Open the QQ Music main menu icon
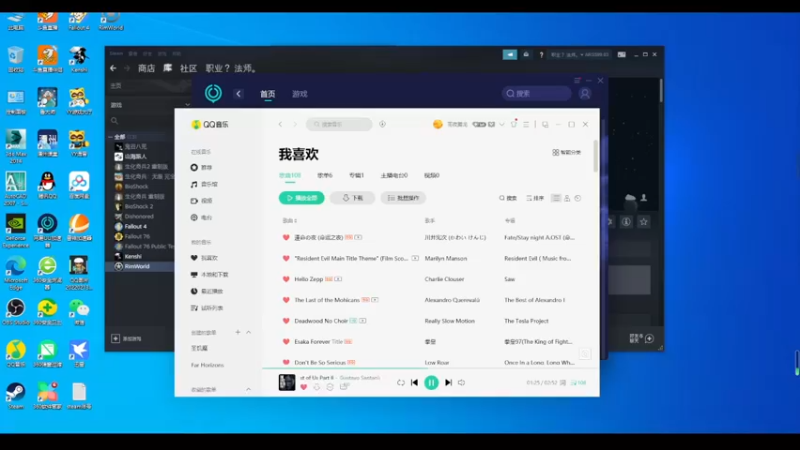 (526, 124)
